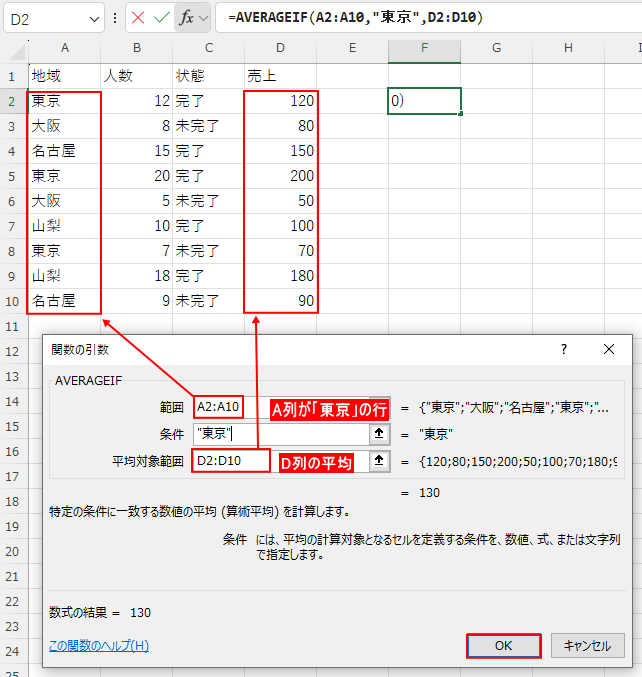Click the cancel (X) button in formula bar
The height and width of the screenshot is (677, 642).
pos(137,18)
